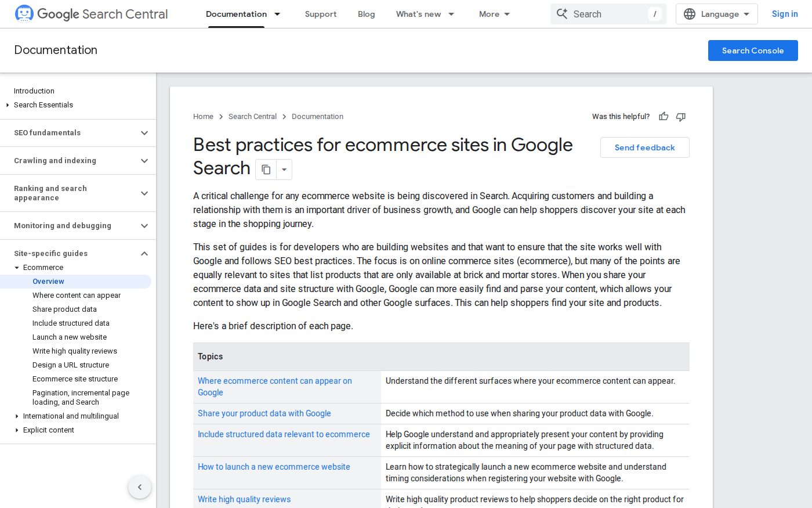The height and width of the screenshot is (508, 812).
Task: Collapse the Site-specific guides section
Action: pos(144,254)
